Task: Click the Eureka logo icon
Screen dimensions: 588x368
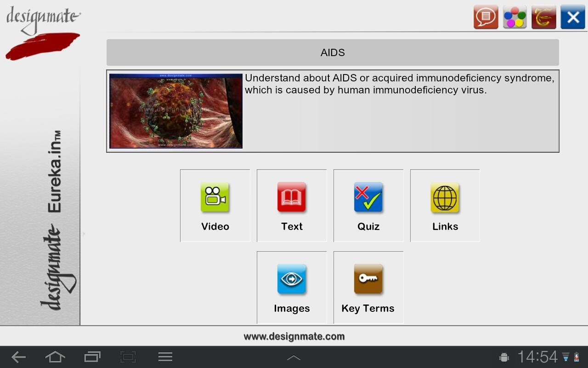Action: pos(543,17)
